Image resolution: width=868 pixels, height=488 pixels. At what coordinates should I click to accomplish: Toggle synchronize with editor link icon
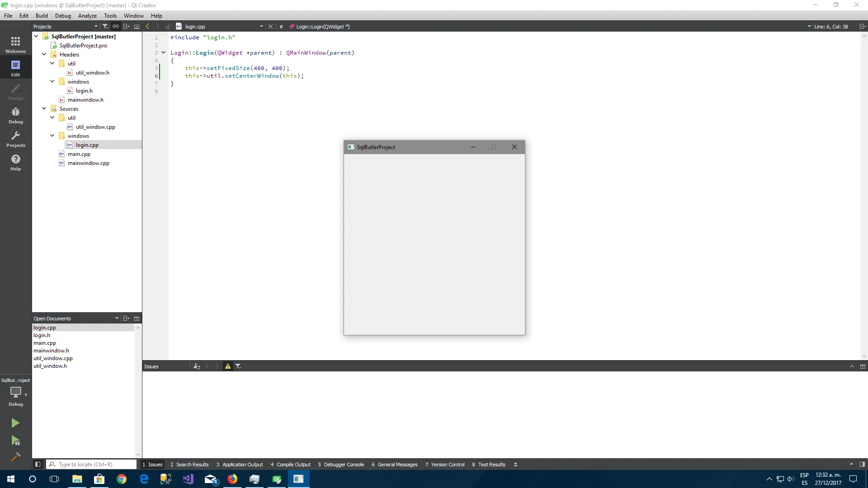[x=116, y=26]
